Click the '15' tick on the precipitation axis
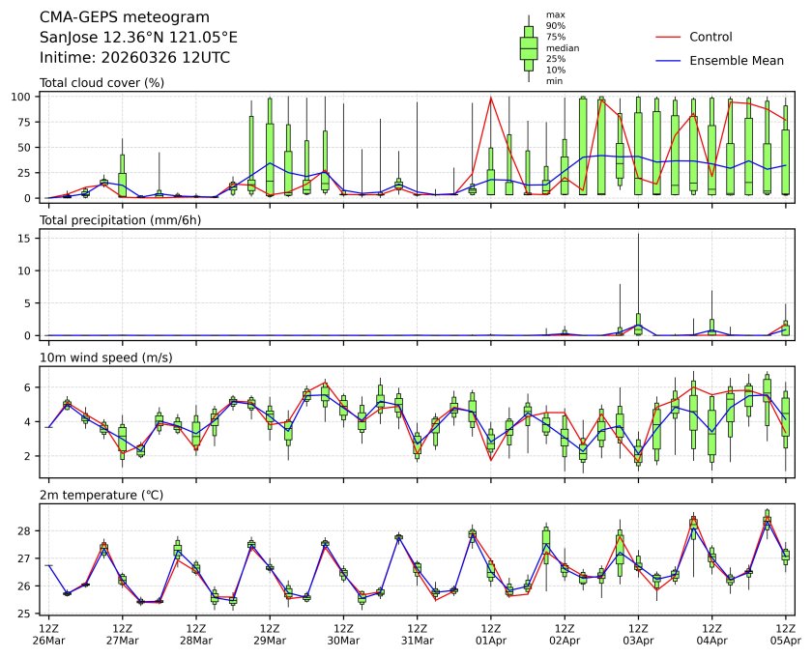Screen dimensions: 812x657 coord(28,238)
